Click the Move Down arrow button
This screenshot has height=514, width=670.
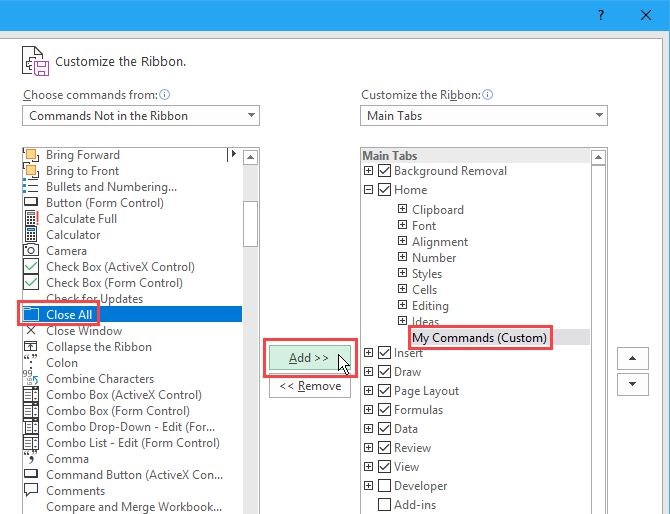(632, 384)
